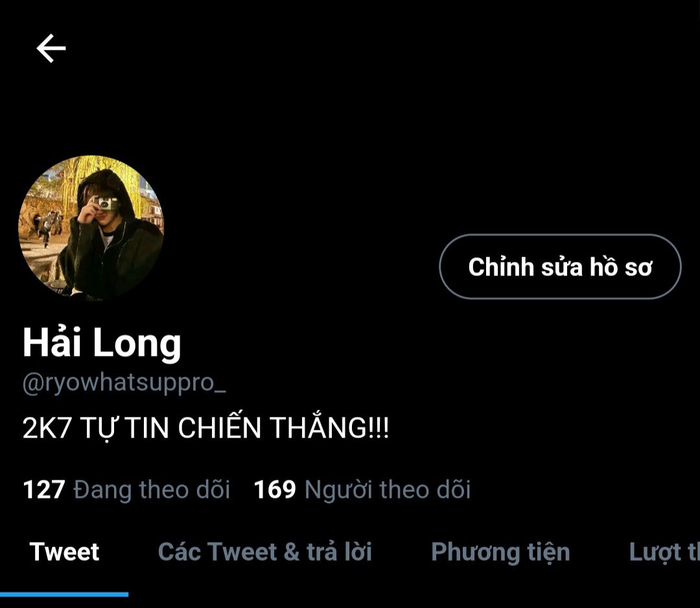Screen dimensions: 700x608
Task: Click the blue underline below Tweet tab
Action: coord(64,594)
